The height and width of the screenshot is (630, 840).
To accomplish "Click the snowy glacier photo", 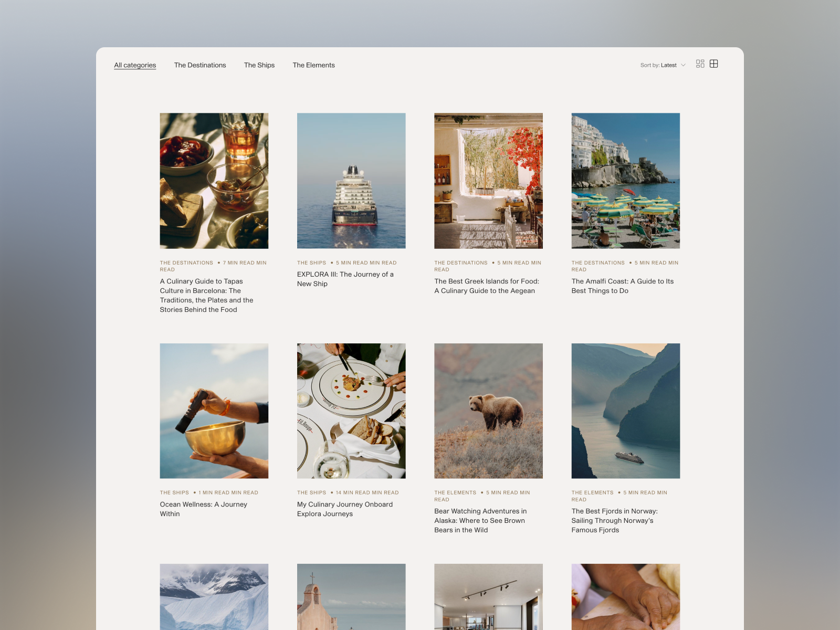I will pyautogui.click(x=214, y=597).
